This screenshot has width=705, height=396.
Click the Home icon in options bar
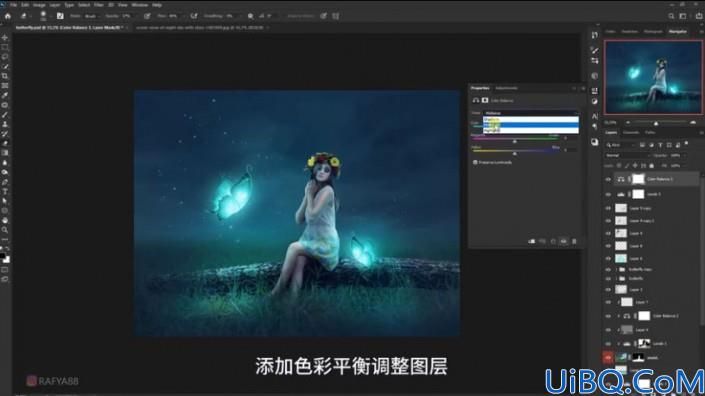click(8, 16)
